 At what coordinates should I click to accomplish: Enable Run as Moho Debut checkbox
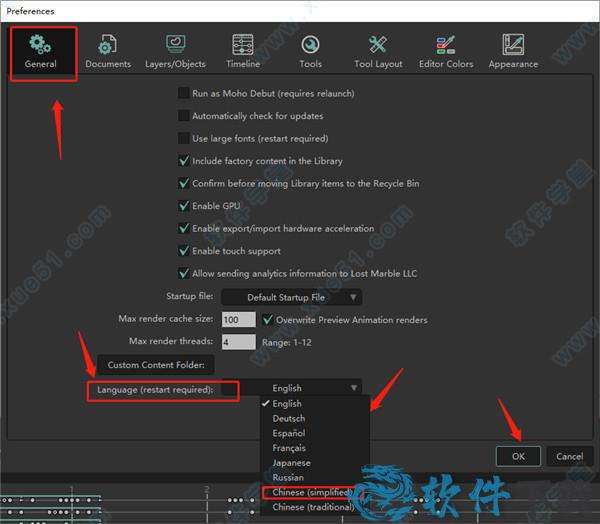184,93
